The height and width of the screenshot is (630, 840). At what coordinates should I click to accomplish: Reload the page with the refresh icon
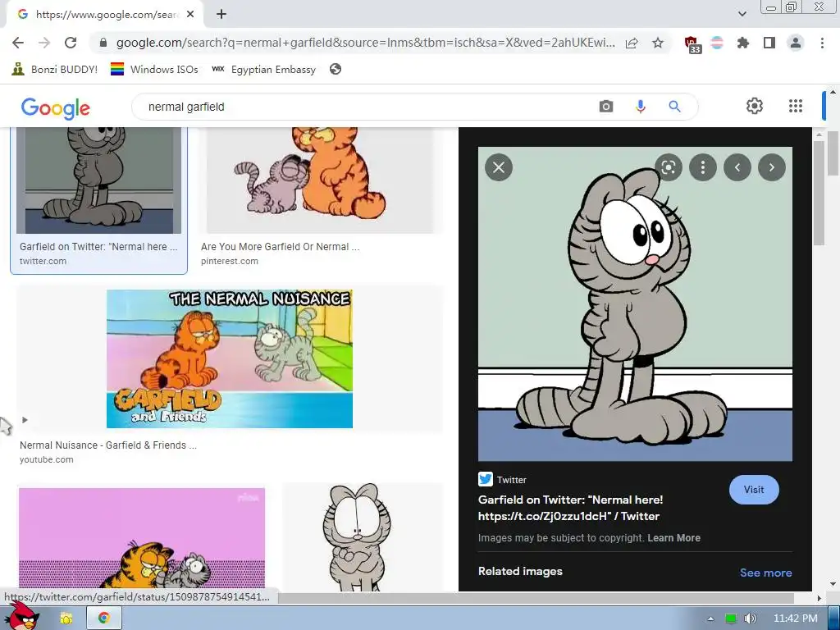71,43
